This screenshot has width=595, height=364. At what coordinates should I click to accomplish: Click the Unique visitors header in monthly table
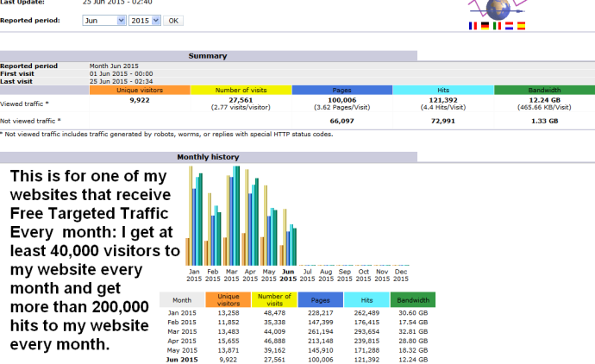228,300
